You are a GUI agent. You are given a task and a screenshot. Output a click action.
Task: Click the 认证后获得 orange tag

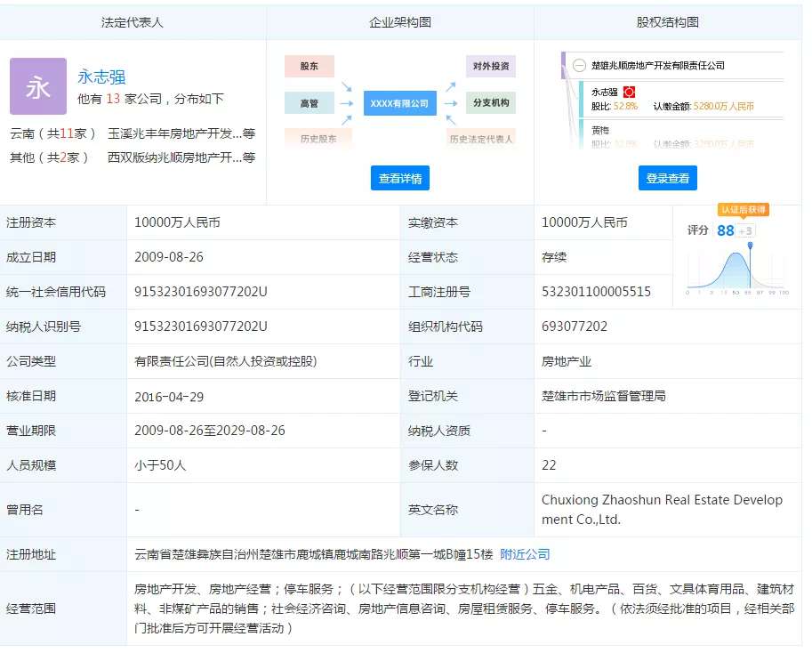tap(744, 210)
